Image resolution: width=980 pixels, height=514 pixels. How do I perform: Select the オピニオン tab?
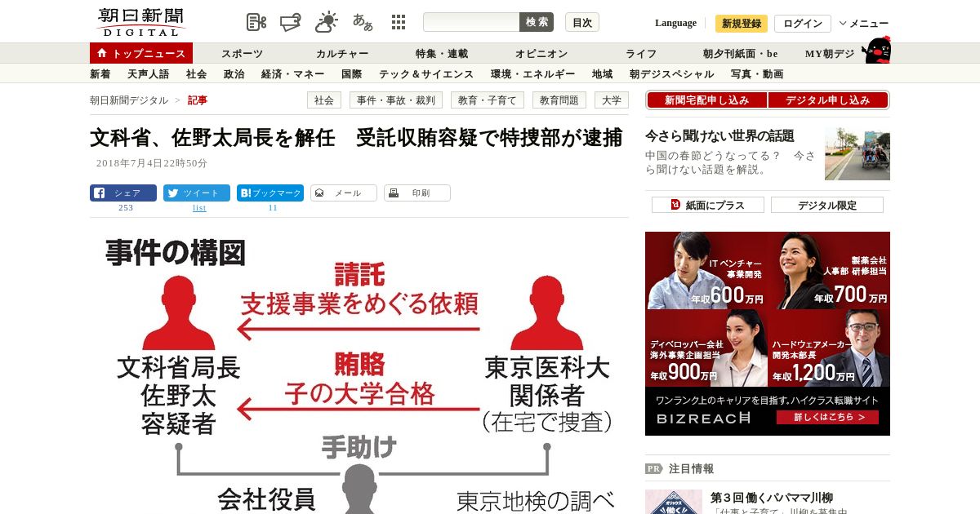coord(541,54)
